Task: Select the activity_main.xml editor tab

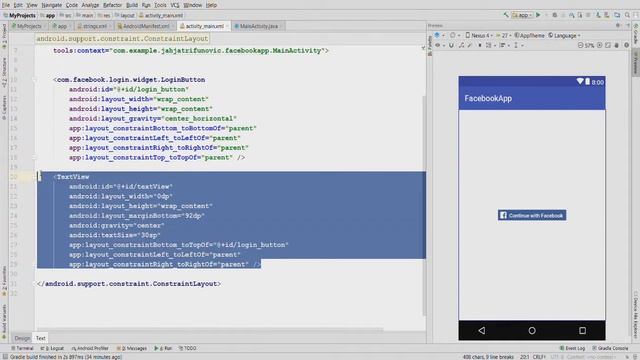Action: click(204, 26)
